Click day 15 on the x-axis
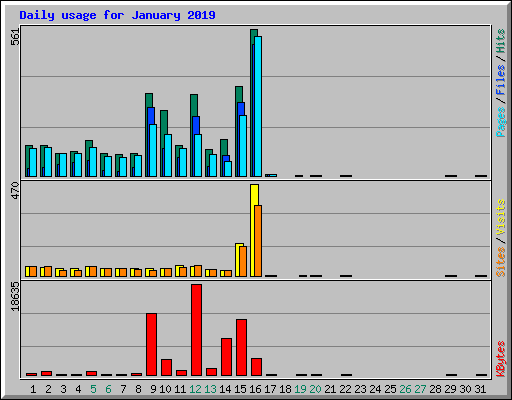Screen dimensions: 512x400 [240, 389]
